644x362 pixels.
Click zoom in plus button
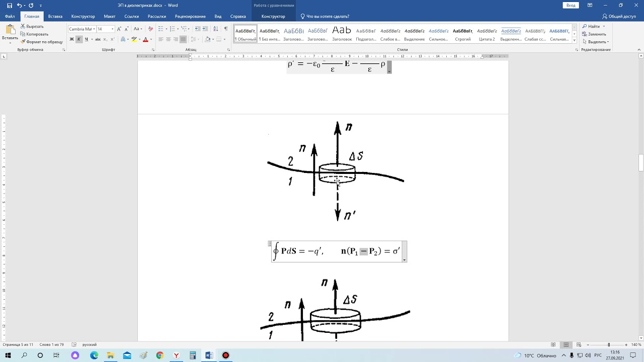pos(627,345)
